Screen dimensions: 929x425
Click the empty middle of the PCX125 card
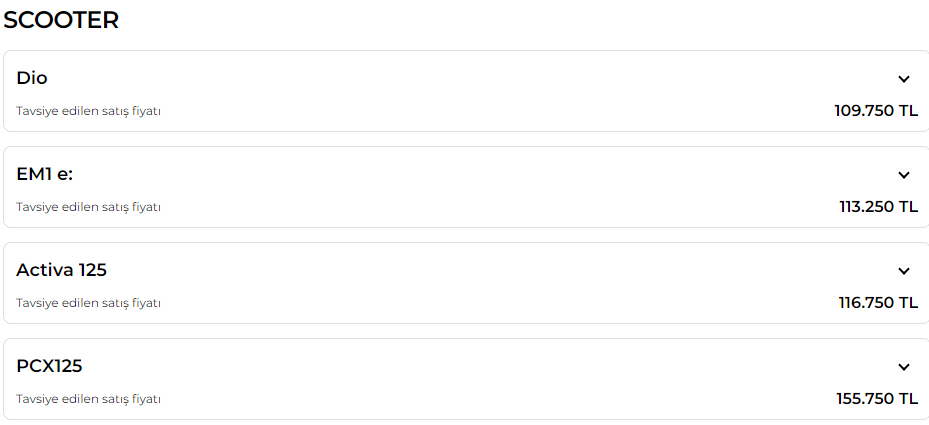click(x=466, y=379)
